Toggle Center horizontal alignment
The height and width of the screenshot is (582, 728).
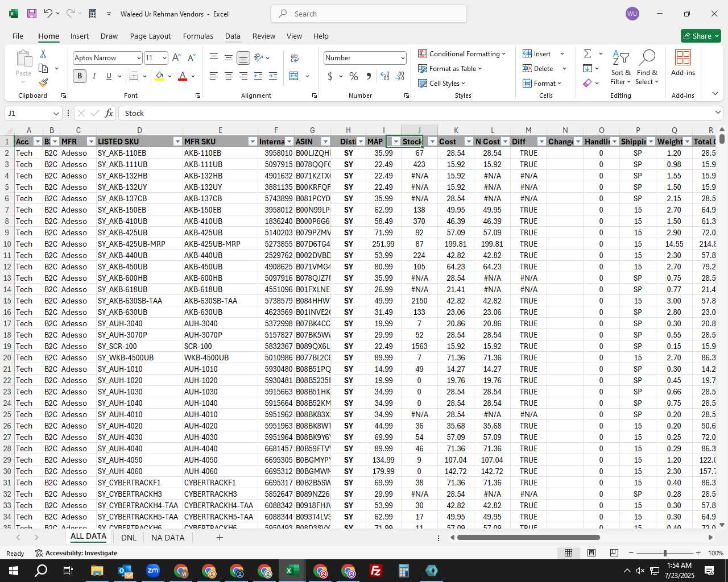pyautogui.click(x=229, y=76)
